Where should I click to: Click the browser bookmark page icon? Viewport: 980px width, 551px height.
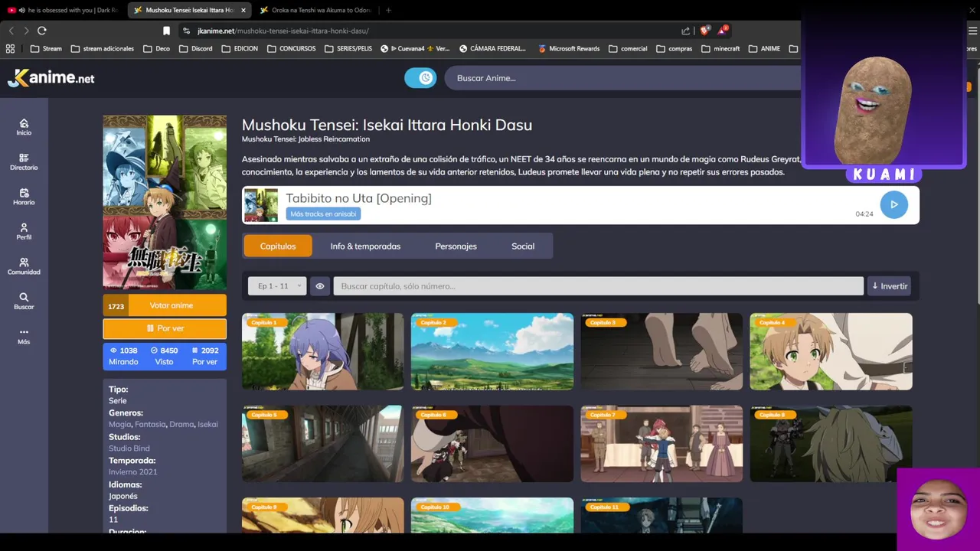[x=166, y=31]
